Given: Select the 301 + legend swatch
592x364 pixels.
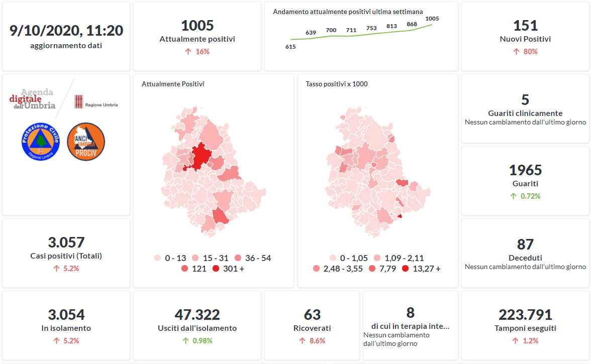Looking at the screenshot, I should (x=216, y=269).
